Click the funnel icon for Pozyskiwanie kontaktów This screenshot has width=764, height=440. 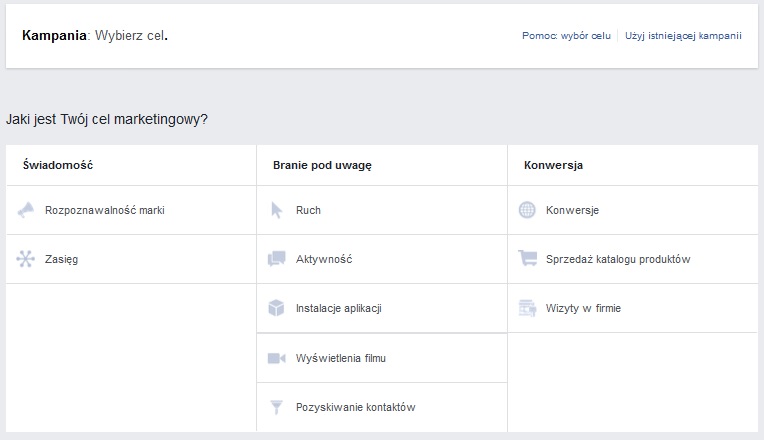(x=277, y=407)
